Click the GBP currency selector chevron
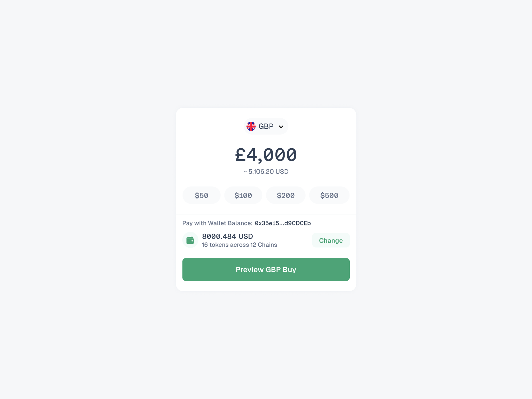 click(281, 126)
